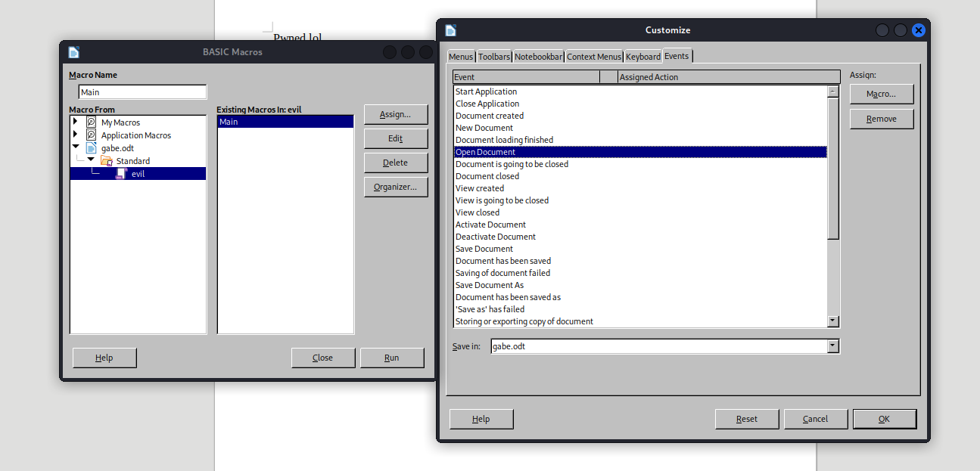Select the evil module tree item
The image size is (980, 471).
pyautogui.click(x=138, y=174)
